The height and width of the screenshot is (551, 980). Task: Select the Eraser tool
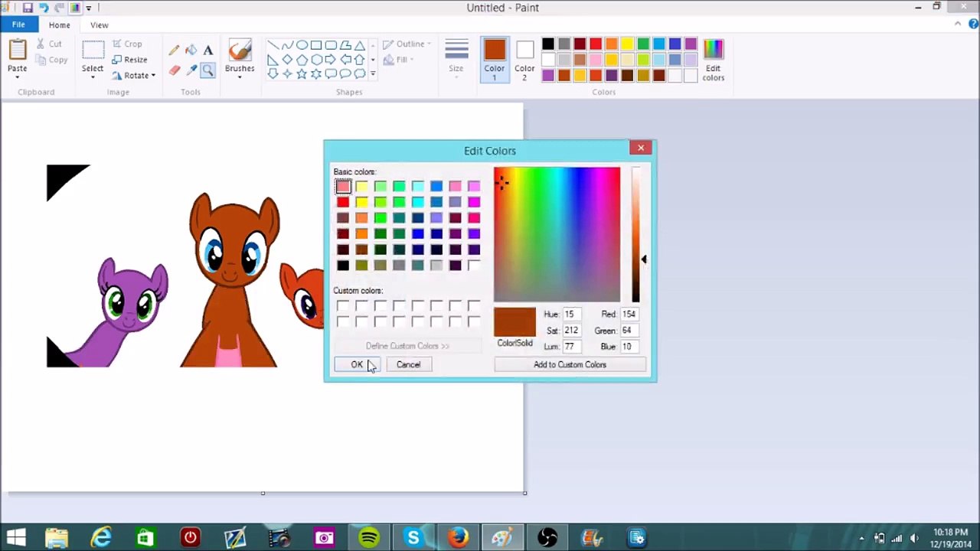(x=175, y=70)
